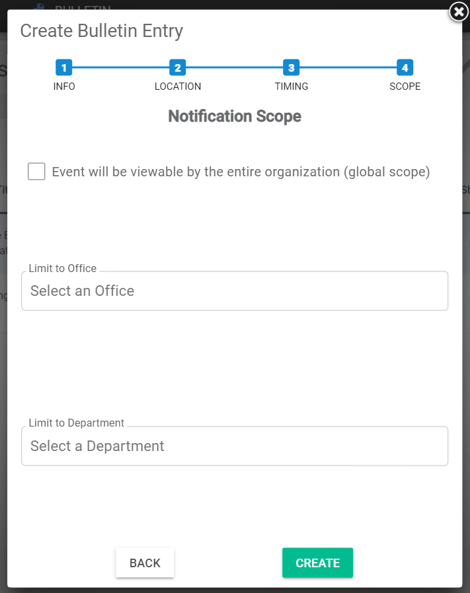
Task: Jump to the LOCATION step label
Action: pos(177,86)
